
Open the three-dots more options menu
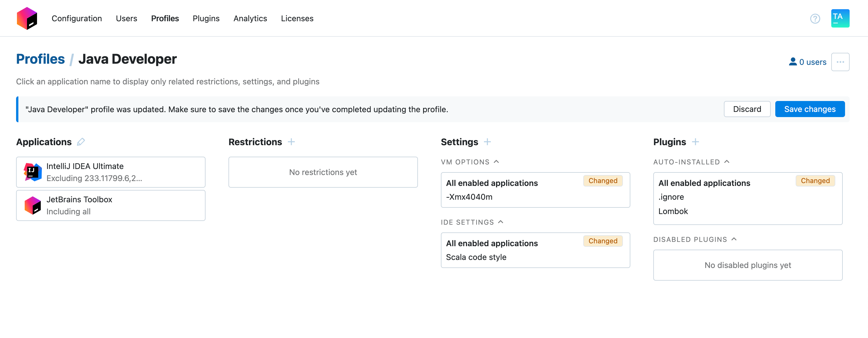click(840, 62)
